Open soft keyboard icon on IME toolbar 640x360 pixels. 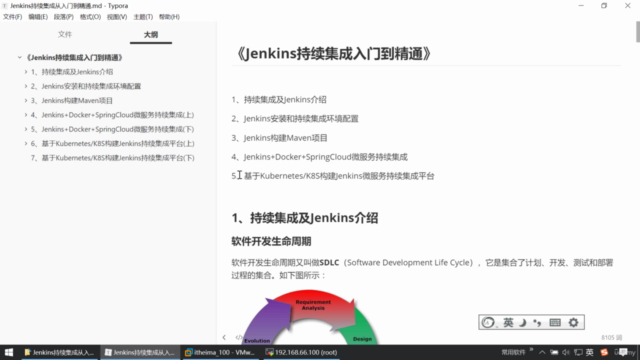pyautogui.click(x=555, y=322)
